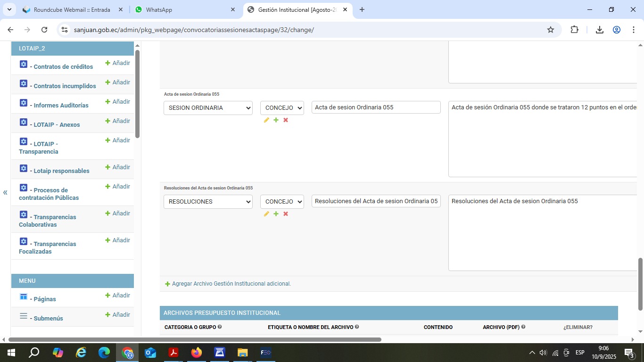Expand CONCEJO dropdown in Acta 055 row
The height and width of the screenshot is (362, 644).
coord(282,108)
